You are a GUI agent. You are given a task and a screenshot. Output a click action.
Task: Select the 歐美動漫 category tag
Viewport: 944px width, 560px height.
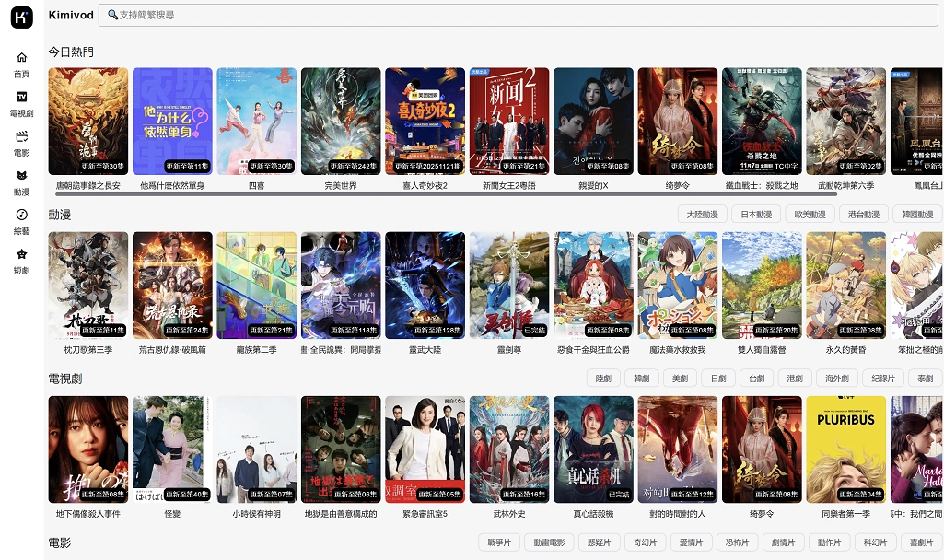point(810,215)
